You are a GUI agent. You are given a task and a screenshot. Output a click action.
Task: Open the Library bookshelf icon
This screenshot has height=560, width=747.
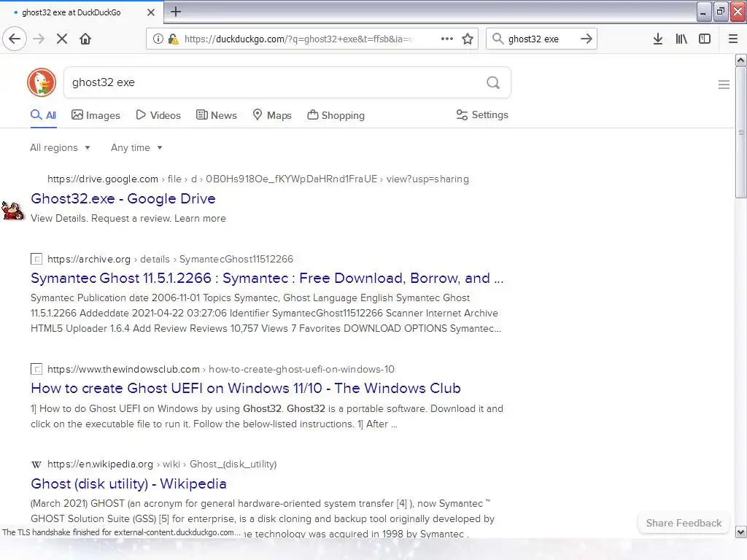click(x=681, y=39)
